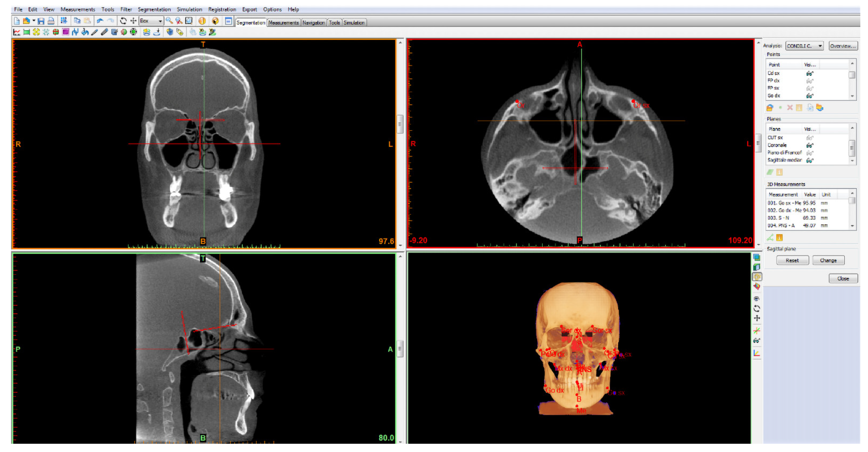
Task: Open the Segmentation menu in menu bar
Action: tap(154, 9)
